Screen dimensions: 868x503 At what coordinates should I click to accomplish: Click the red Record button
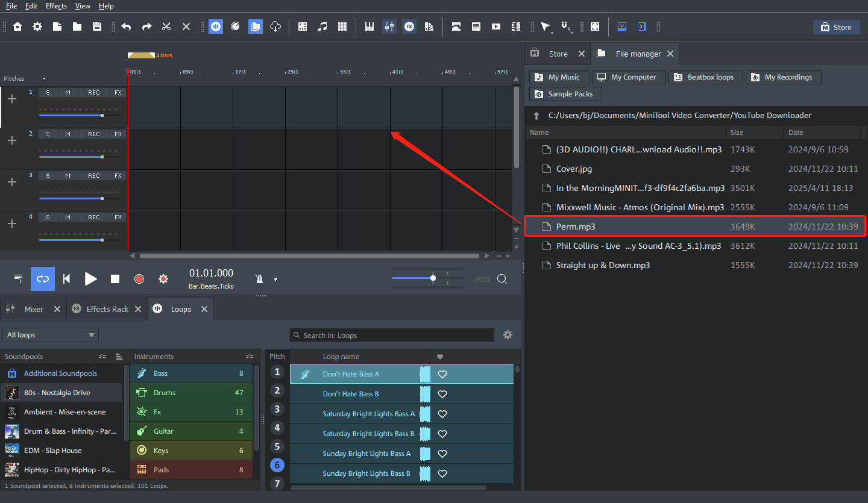139,279
